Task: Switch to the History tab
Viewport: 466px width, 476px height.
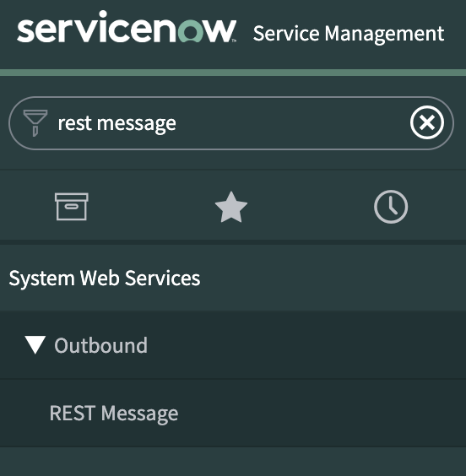Action: (x=391, y=207)
